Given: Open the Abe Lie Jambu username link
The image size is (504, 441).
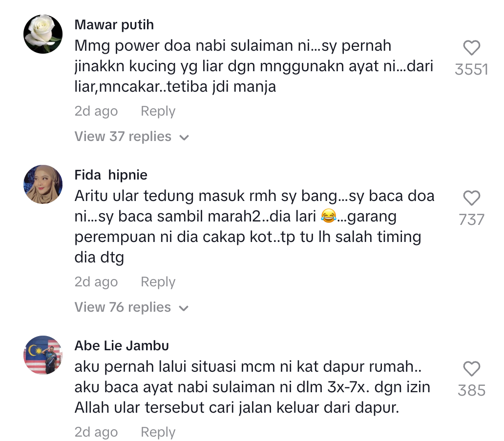Looking at the screenshot, I should [x=122, y=346].
